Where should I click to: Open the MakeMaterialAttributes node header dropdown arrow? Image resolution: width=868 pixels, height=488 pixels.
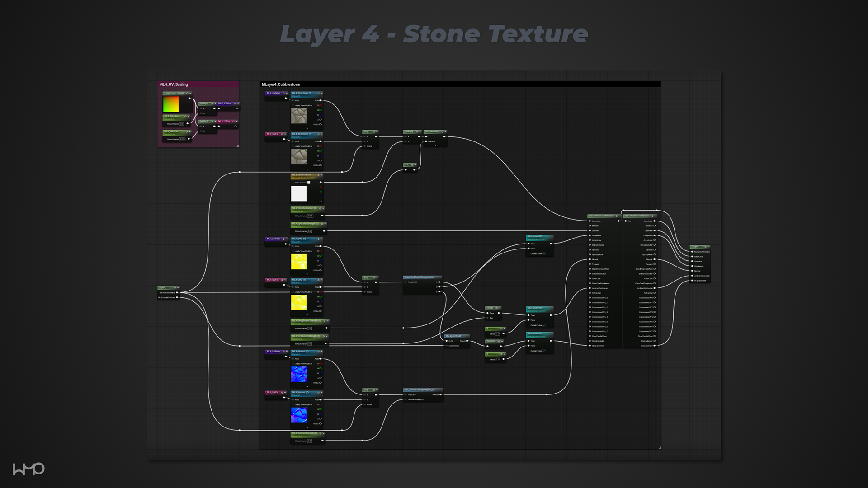coord(619,216)
